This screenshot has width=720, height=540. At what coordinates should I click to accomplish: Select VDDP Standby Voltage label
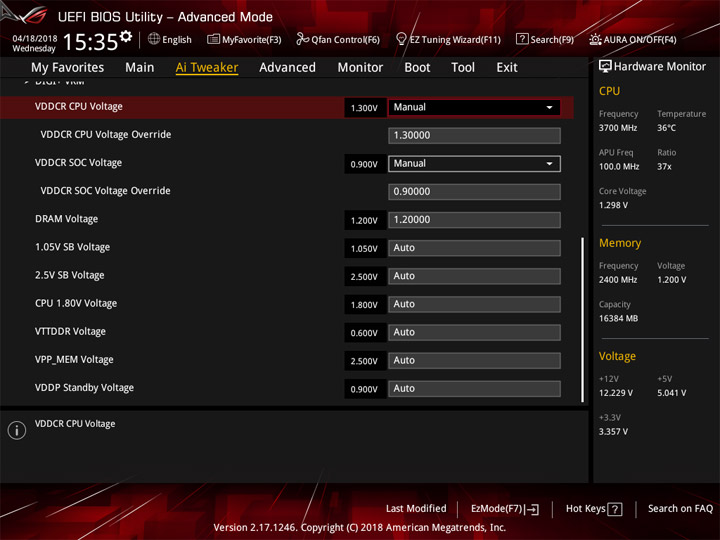click(x=84, y=388)
